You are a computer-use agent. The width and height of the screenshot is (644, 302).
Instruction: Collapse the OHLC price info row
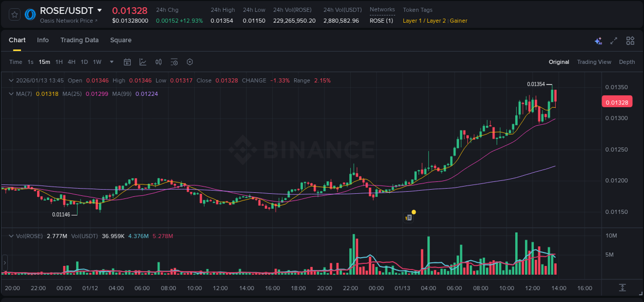[11, 80]
